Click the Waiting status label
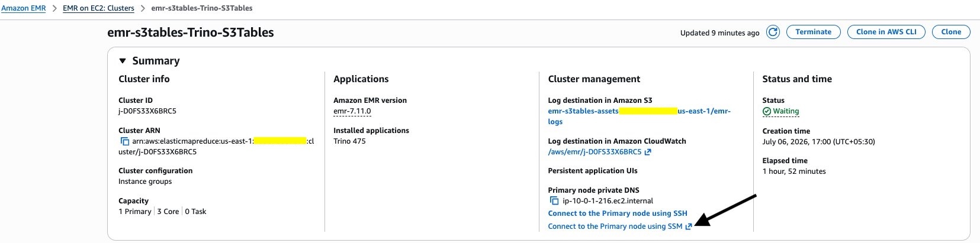 click(x=786, y=111)
